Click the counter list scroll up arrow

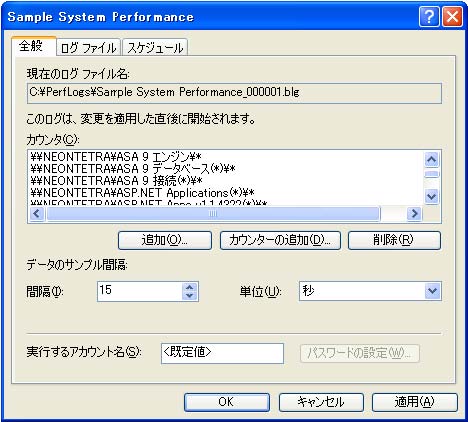coord(432,160)
